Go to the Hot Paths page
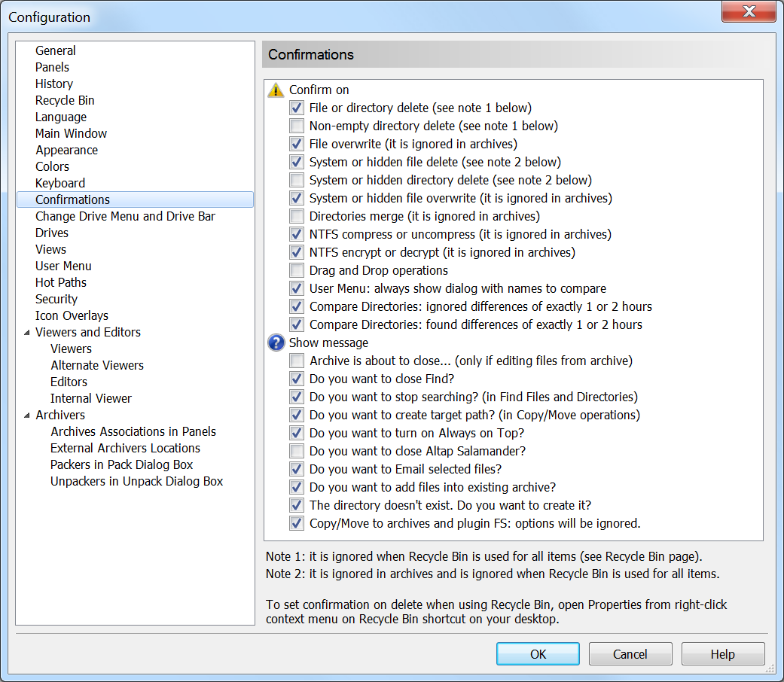 coord(61,283)
